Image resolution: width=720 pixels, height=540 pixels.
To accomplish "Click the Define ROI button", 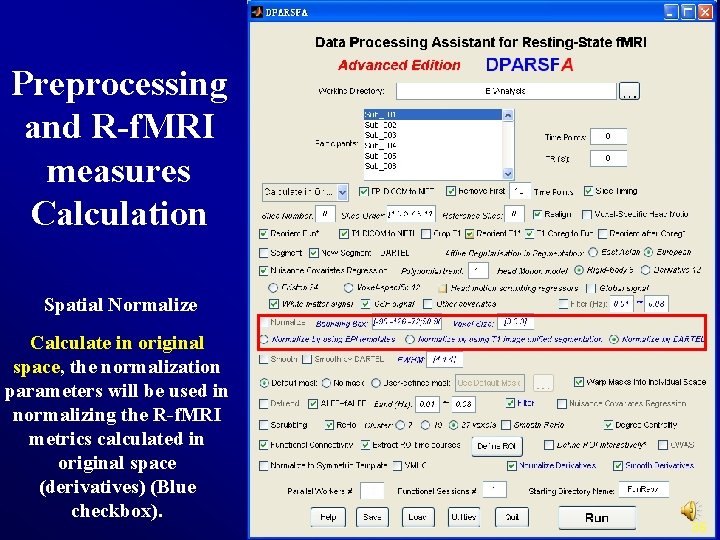I will (497, 446).
